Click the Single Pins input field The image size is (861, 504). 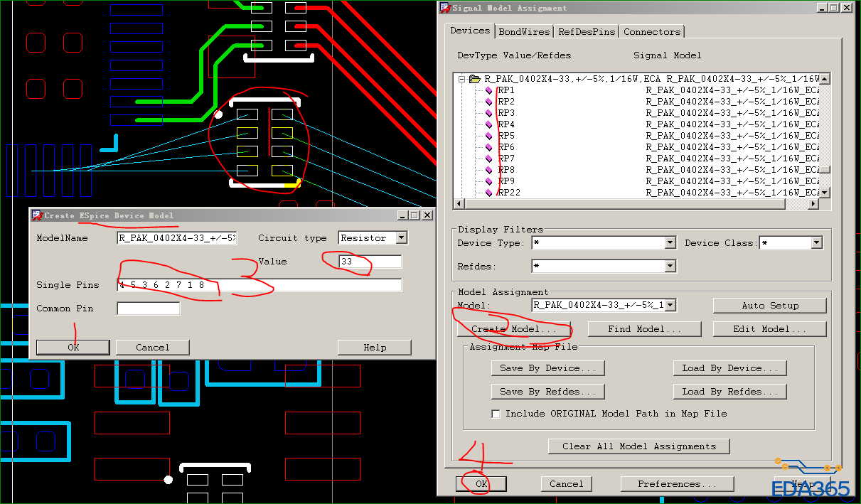coord(260,285)
